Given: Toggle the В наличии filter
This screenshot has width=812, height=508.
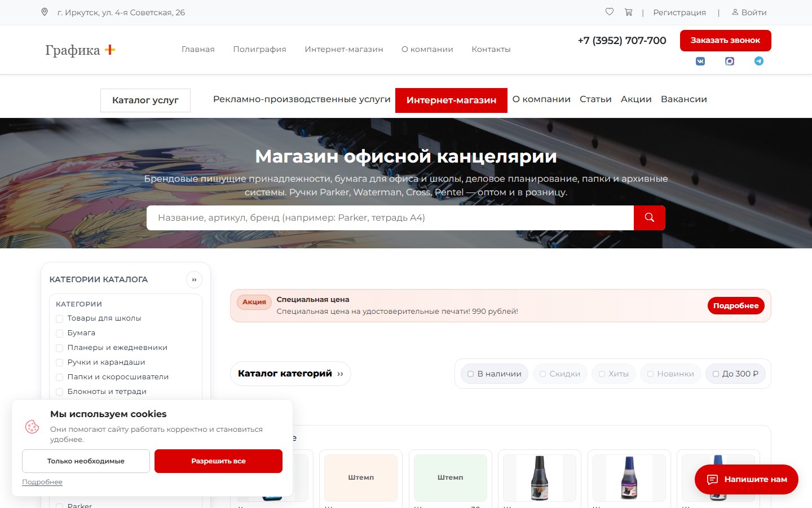Looking at the screenshot, I should (495, 374).
